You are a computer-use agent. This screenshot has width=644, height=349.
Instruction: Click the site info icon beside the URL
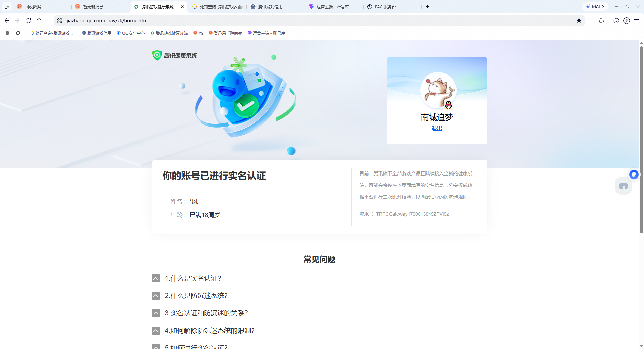click(60, 21)
